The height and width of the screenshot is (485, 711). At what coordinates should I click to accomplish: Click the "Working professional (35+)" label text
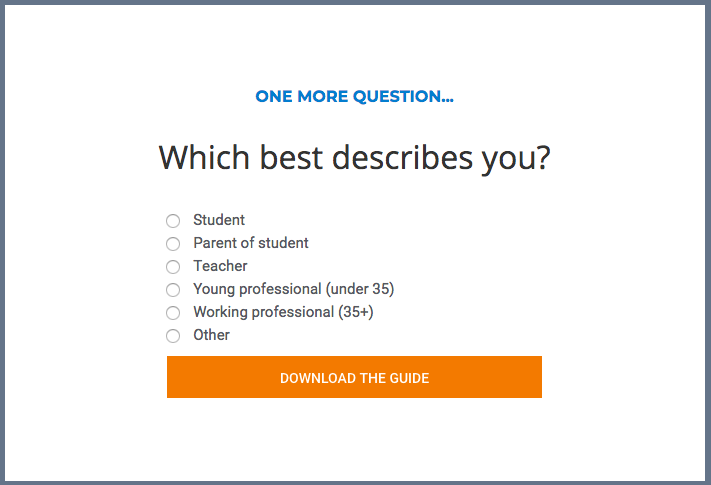coord(283,312)
